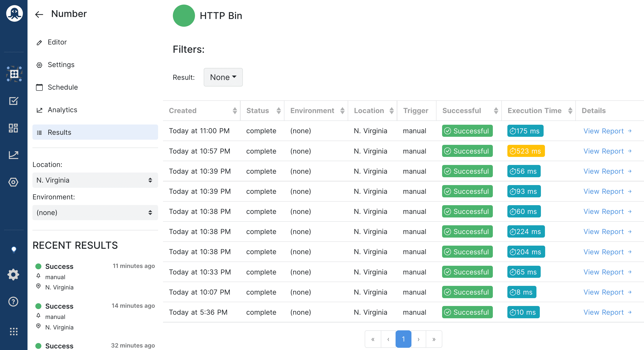Open recent result from 32 minutes ago
The image size is (644, 350).
click(95, 346)
